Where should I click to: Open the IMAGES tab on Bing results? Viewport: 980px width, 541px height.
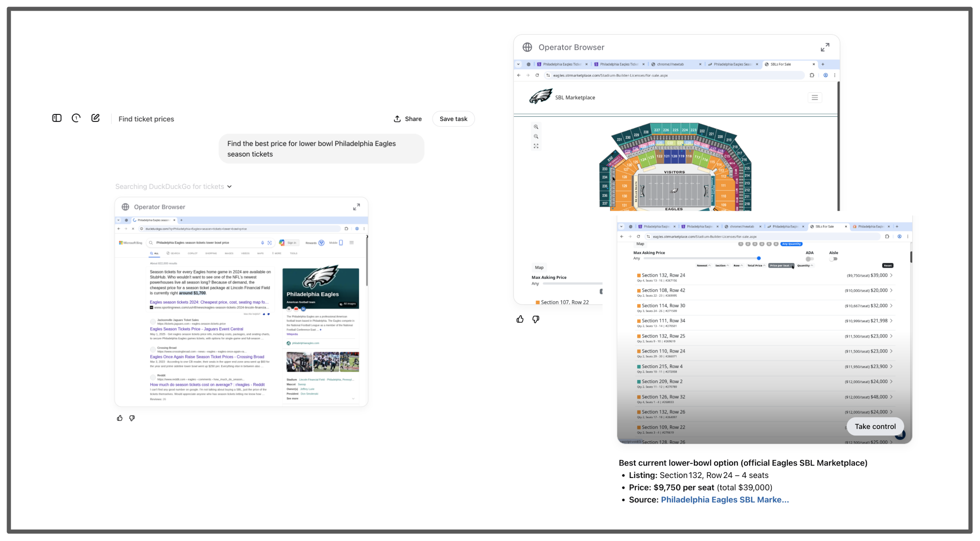229,254
